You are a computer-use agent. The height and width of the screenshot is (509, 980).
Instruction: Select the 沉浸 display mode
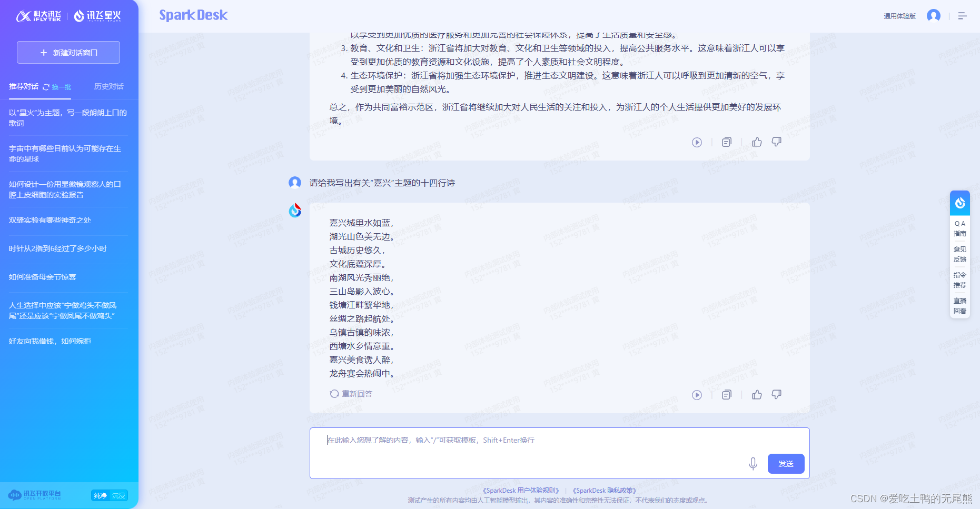coord(118,496)
